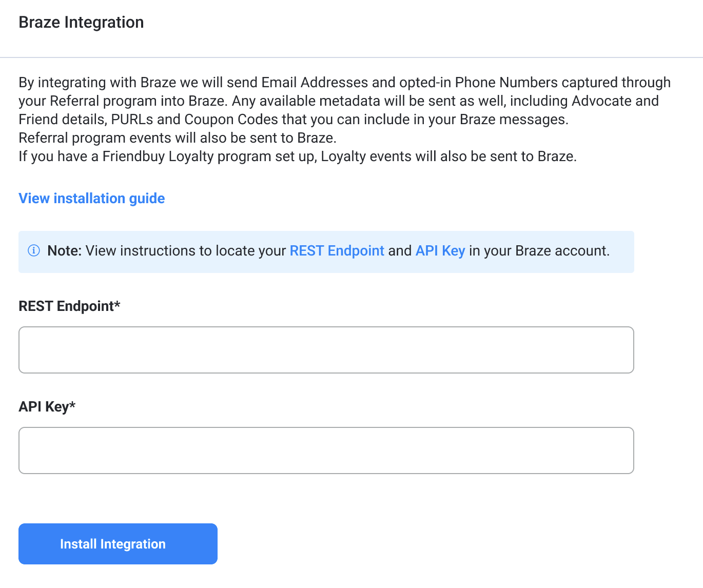The height and width of the screenshot is (588, 703).
Task: Click the Friendbuy Loyalty program sentence
Action: tap(298, 156)
